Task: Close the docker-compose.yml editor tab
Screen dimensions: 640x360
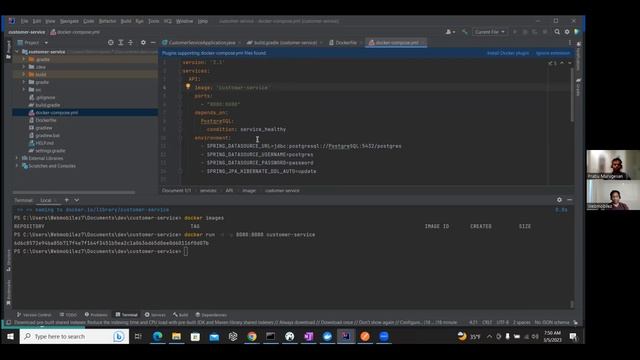Action: tap(423, 42)
